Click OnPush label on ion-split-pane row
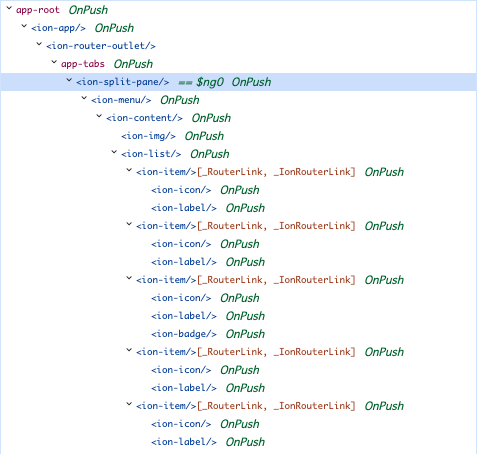Screen dimensions: 477x454 pos(251,82)
